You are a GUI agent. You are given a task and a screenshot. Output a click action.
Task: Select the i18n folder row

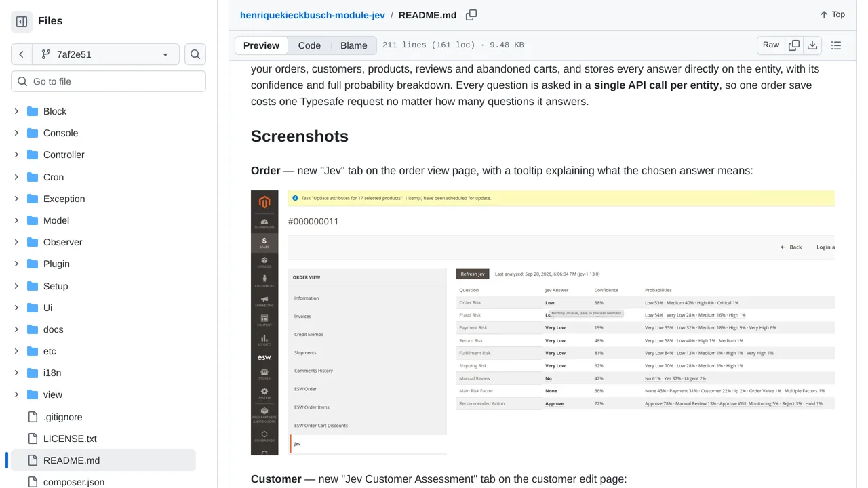click(103, 373)
